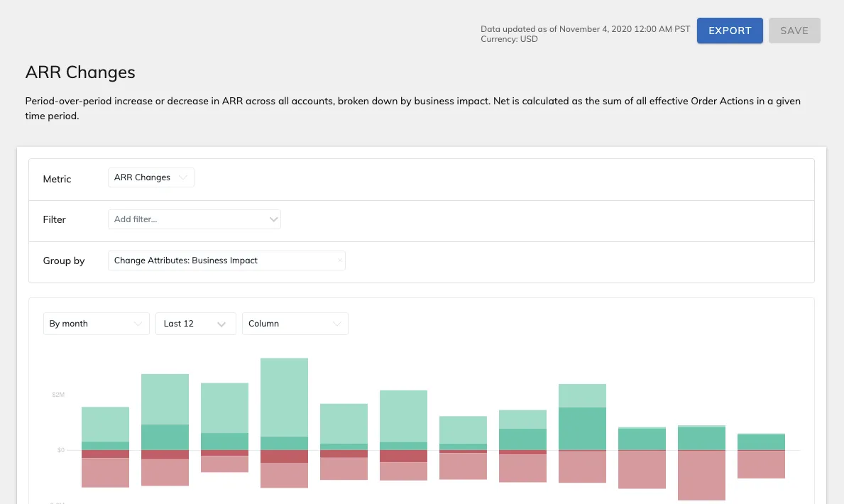Open the Last 12 range dropdown
Viewport: 844px width, 504px height.
(x=195, y=324)
